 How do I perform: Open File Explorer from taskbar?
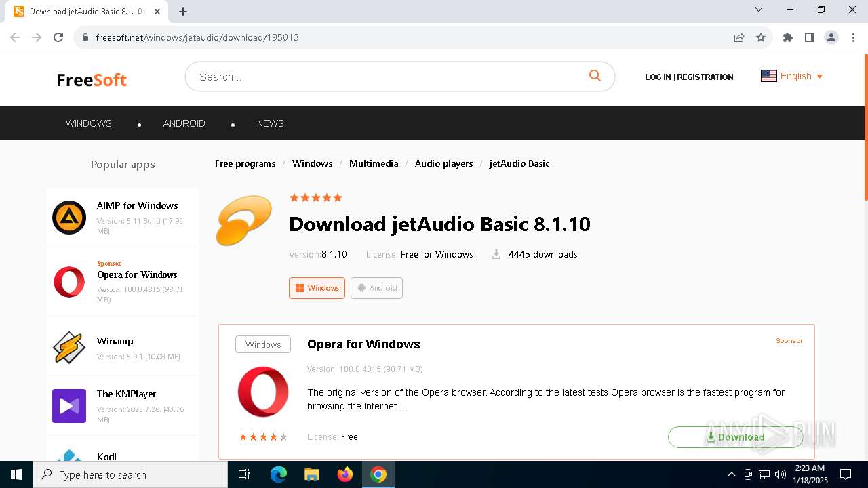312,474
